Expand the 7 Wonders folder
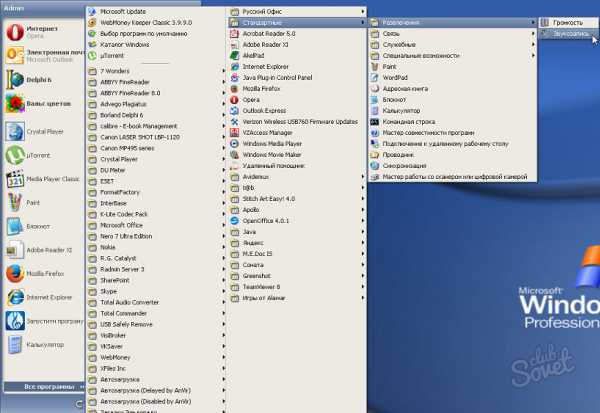 click(155, 71)
